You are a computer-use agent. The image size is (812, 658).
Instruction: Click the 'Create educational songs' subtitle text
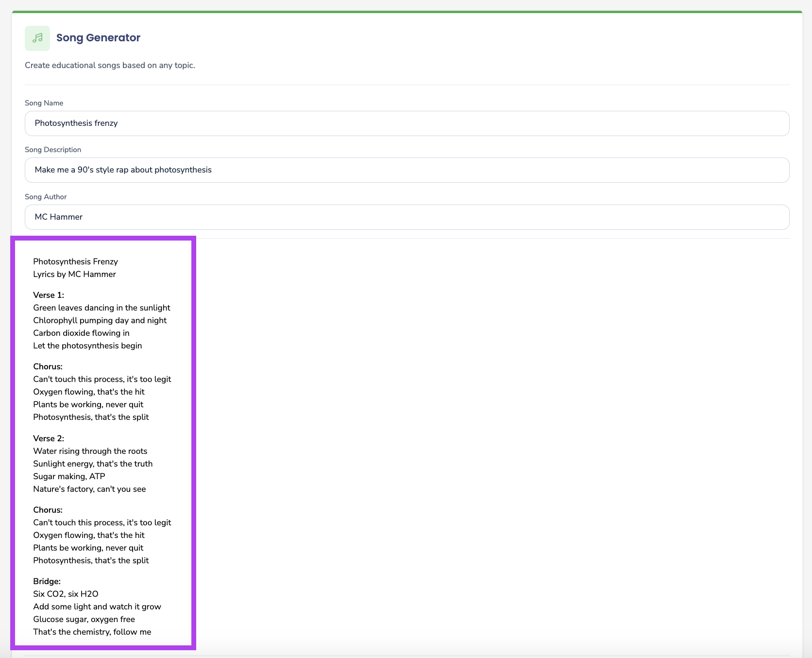click(x=110, y=65)
